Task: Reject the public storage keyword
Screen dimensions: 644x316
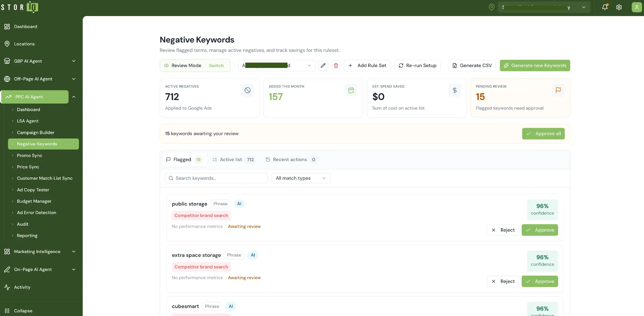Action: (503, 230)
